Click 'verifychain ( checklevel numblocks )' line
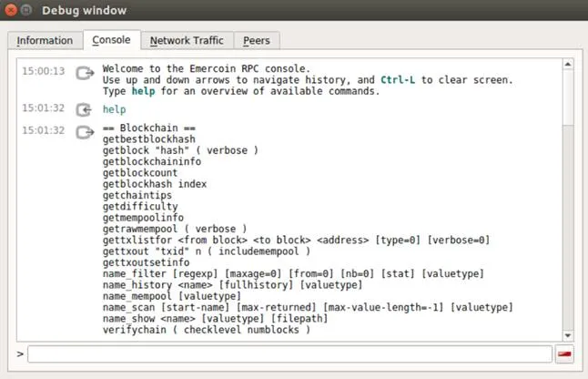The image size is (588, 379). (207, 330)
